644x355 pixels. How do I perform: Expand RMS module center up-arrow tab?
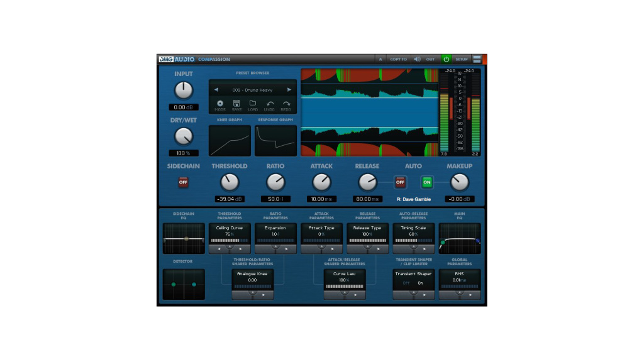tap(460, 293)
